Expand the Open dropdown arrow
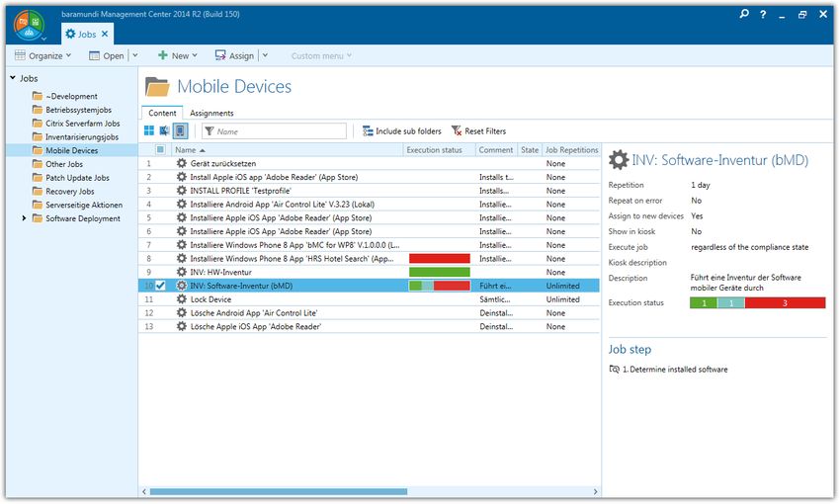This screenshot has width=840, height=504. 135,55
